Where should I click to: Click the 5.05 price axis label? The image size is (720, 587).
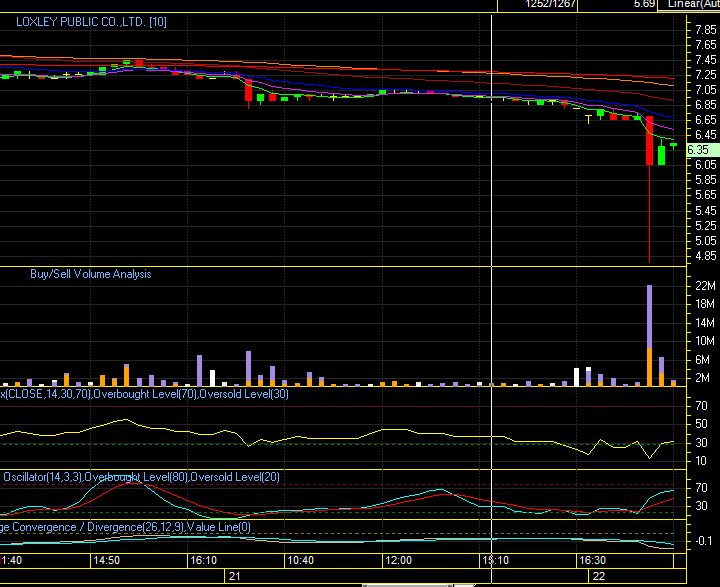click(706, 241)
